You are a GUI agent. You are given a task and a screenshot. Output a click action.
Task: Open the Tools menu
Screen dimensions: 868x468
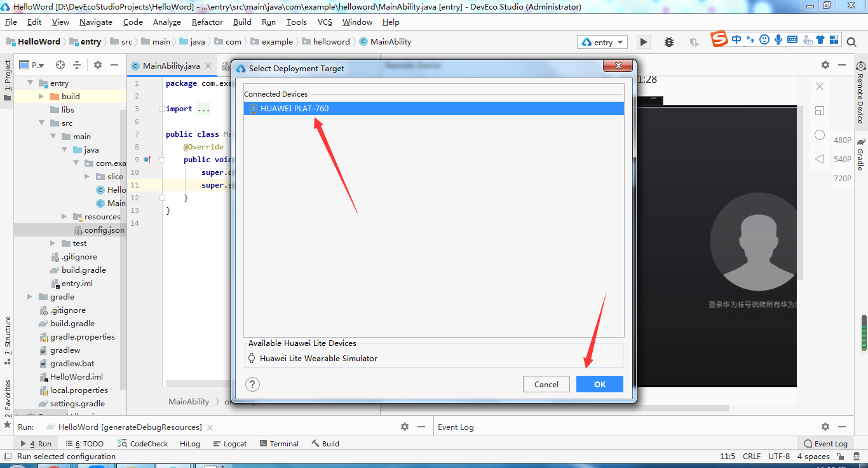[x=297, y=22]
